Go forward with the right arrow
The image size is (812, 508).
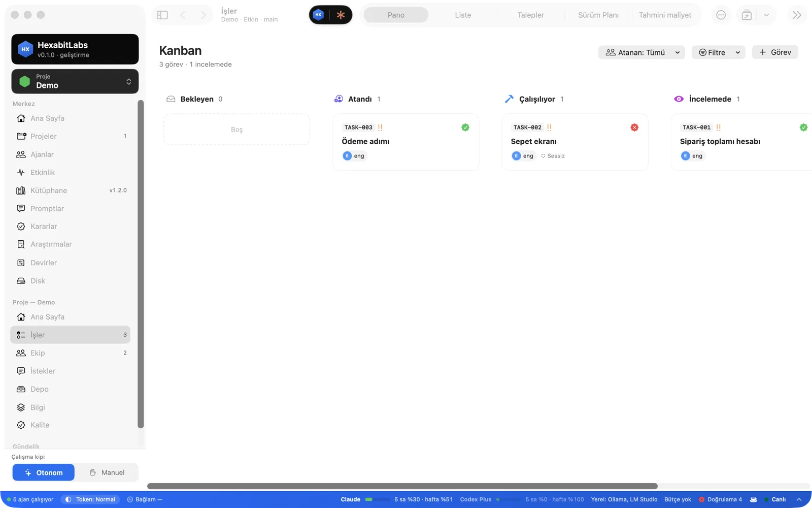click(x=204, y=15)
